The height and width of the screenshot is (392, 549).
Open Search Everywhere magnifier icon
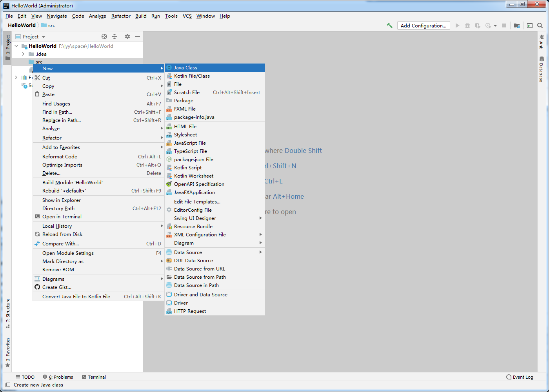(x=540, y=25)
